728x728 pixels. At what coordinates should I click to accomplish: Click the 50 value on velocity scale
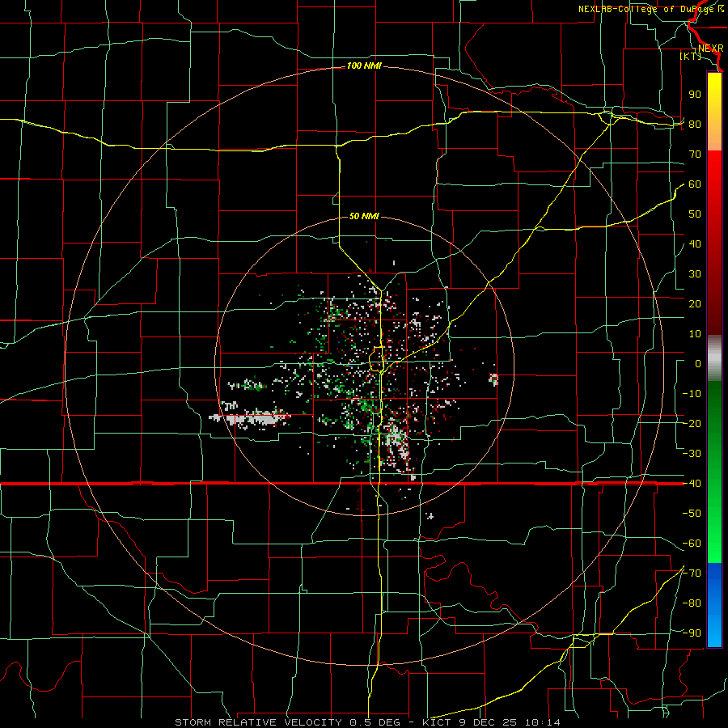pos(695,214)
